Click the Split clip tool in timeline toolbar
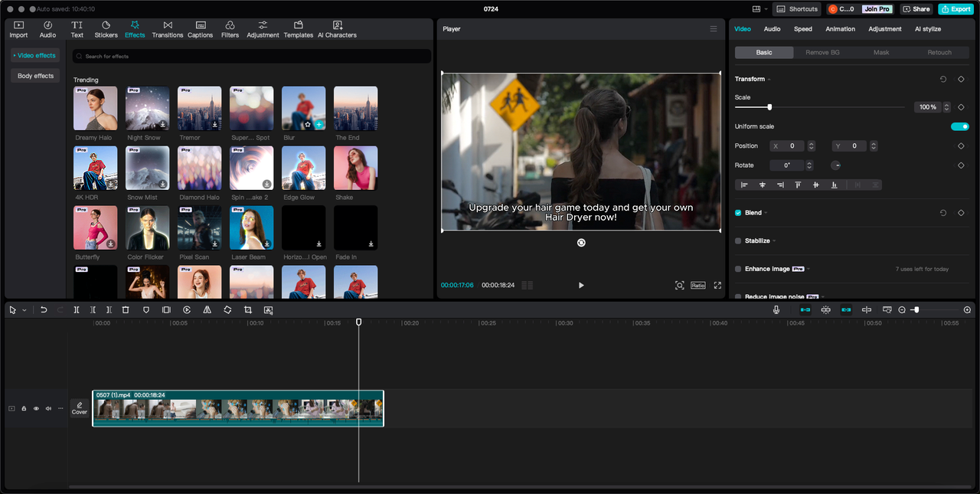The image size is (980, 494). (77, 309)
